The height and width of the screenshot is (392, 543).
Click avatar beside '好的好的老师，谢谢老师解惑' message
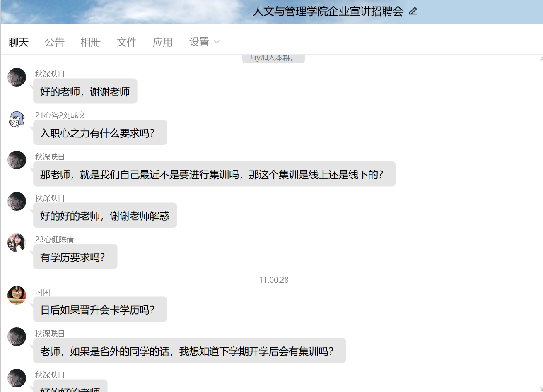click(17, 202)
